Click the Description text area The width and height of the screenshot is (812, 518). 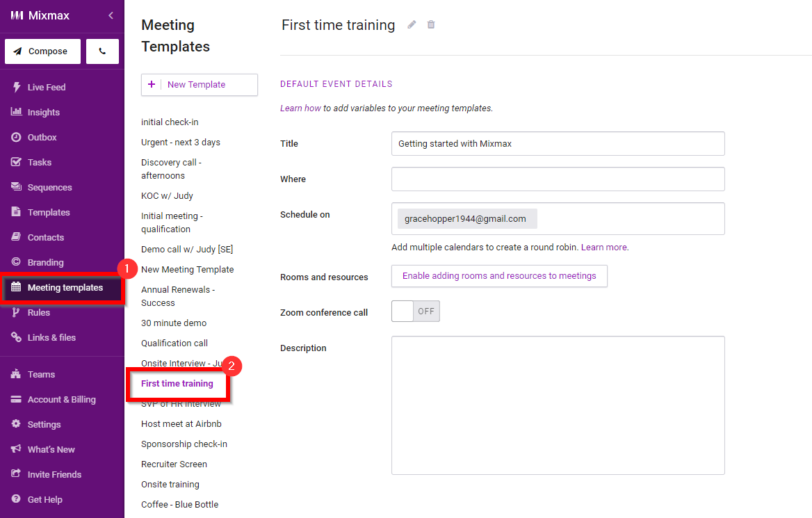[558, 405]
